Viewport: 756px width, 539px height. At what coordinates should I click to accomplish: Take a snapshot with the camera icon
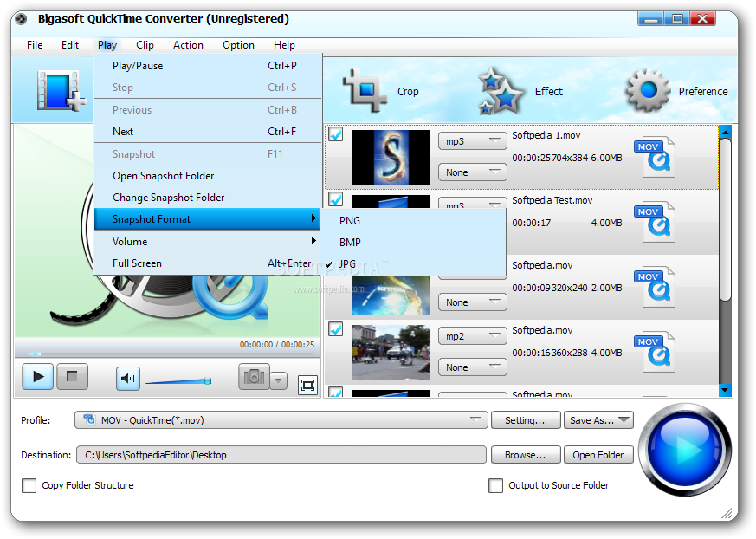(254, 377)
